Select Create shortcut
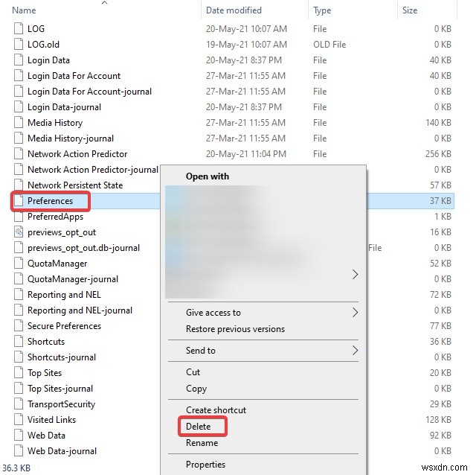The height and width of the screenshot is (475, 476). click(x=216, y=410)
